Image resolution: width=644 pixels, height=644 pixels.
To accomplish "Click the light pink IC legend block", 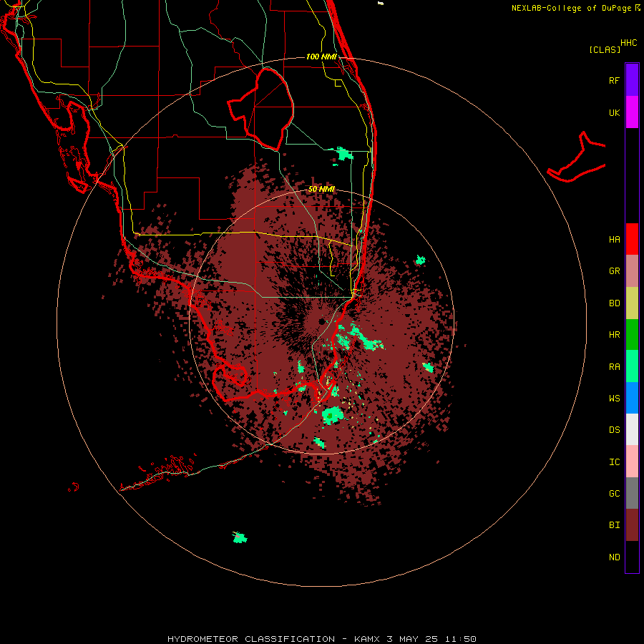I will click(x=632, y=462).
